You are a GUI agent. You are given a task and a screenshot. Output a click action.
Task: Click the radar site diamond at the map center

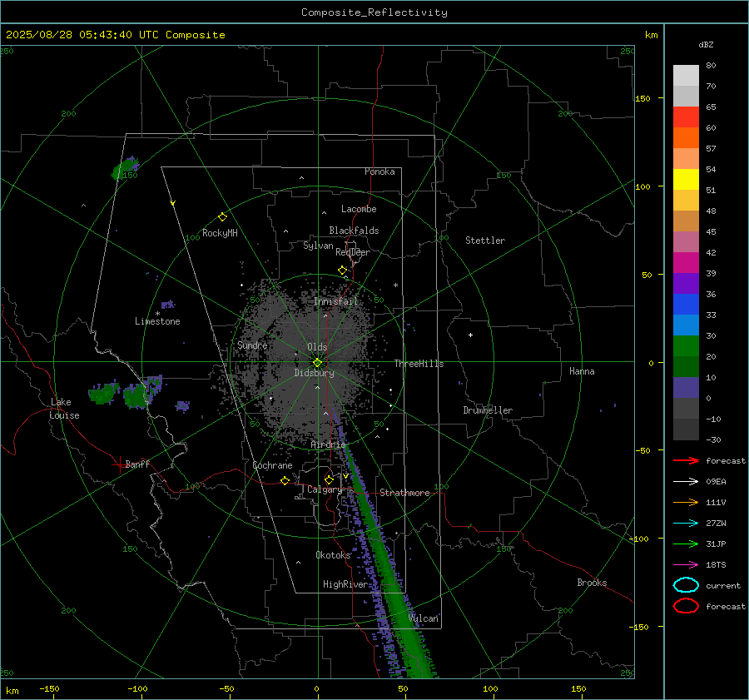point(318,362)
